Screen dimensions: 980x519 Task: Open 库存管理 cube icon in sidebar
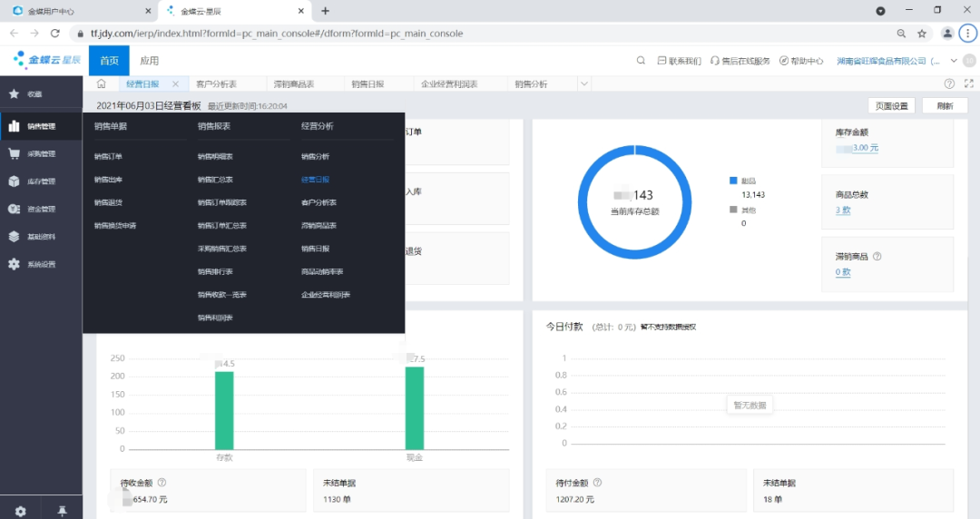point(15,181)
